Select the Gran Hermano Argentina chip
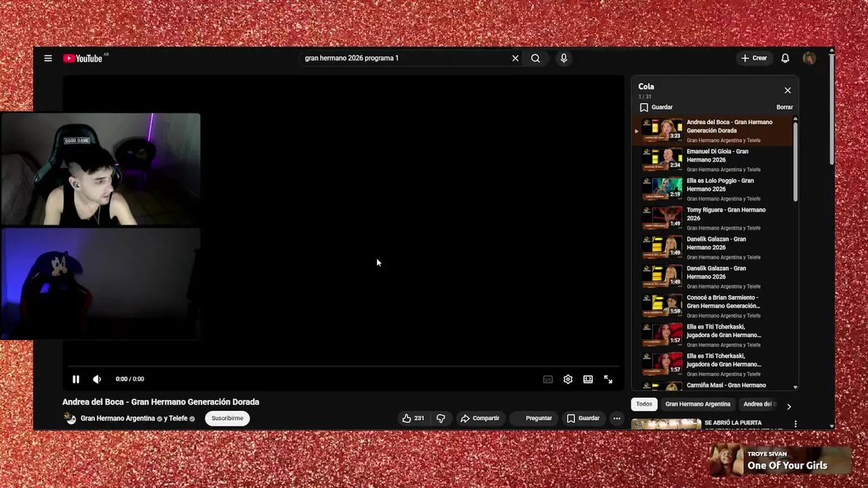The image size is (868, 488). pyautogui.click(x=698, y=404)
